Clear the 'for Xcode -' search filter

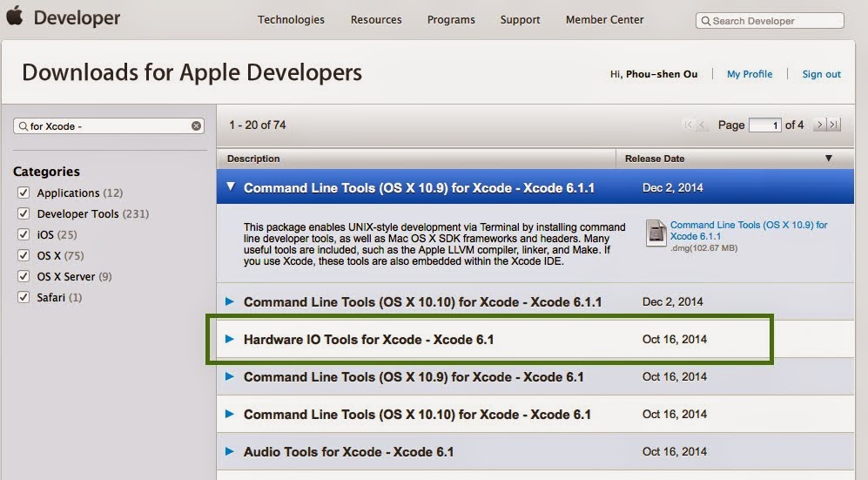click(x=196, y=126)
